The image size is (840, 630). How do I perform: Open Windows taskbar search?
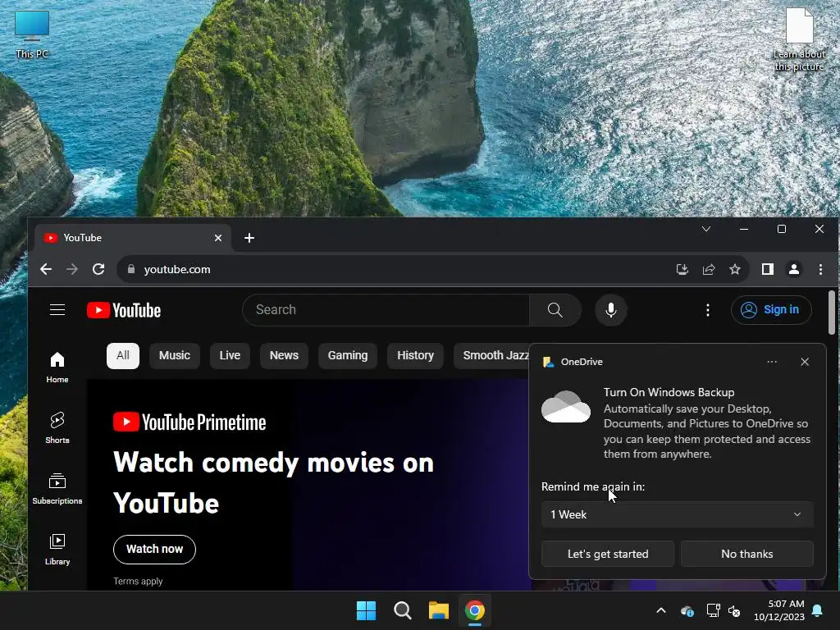pyautogui.click(x=402, y=610)
